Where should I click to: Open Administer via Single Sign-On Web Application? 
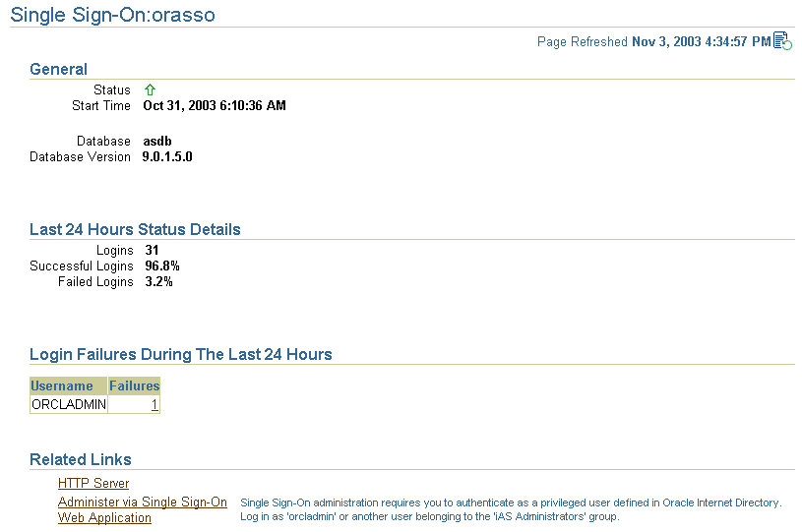142,509
